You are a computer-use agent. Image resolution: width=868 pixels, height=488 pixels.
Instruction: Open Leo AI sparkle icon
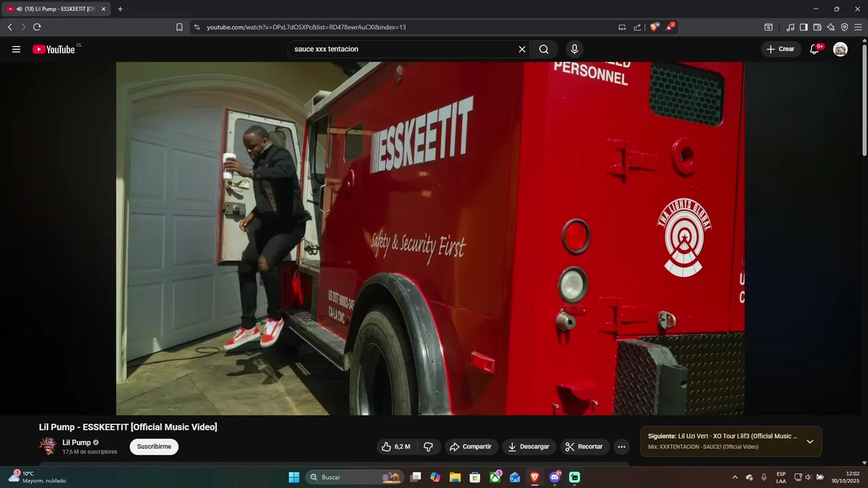tap(831, 27)
